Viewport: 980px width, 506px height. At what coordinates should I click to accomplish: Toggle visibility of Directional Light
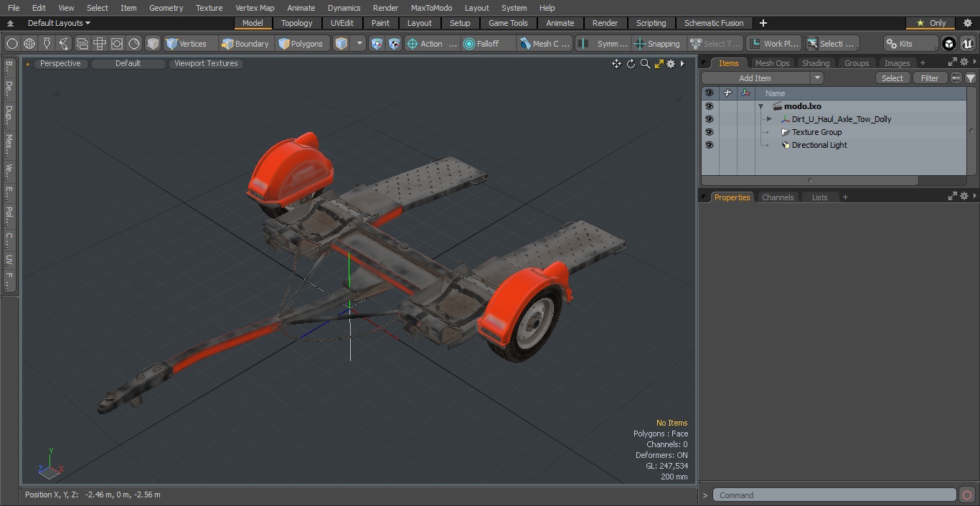click(x=709, y=145)
